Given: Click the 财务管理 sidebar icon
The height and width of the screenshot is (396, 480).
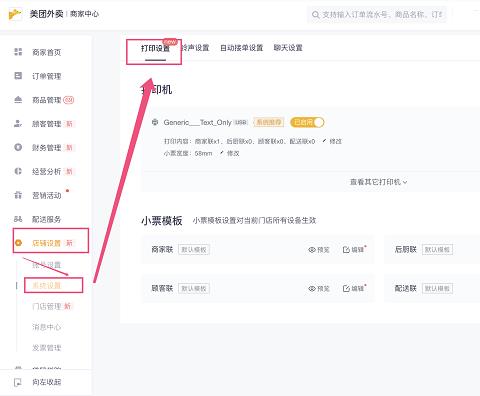Looking at the screenshot, I should point(18,147).
